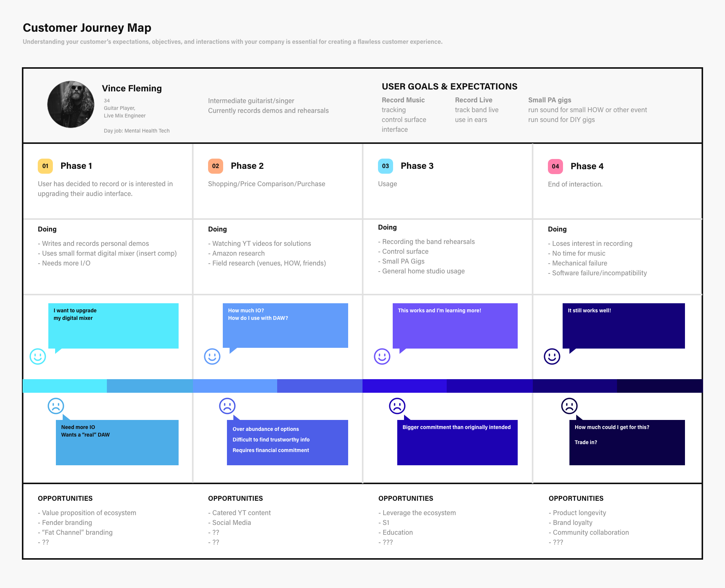Click the Phase 1 sad face icon
The height and width of the screenshot is (588, 725).
click(x=56, y=406)
